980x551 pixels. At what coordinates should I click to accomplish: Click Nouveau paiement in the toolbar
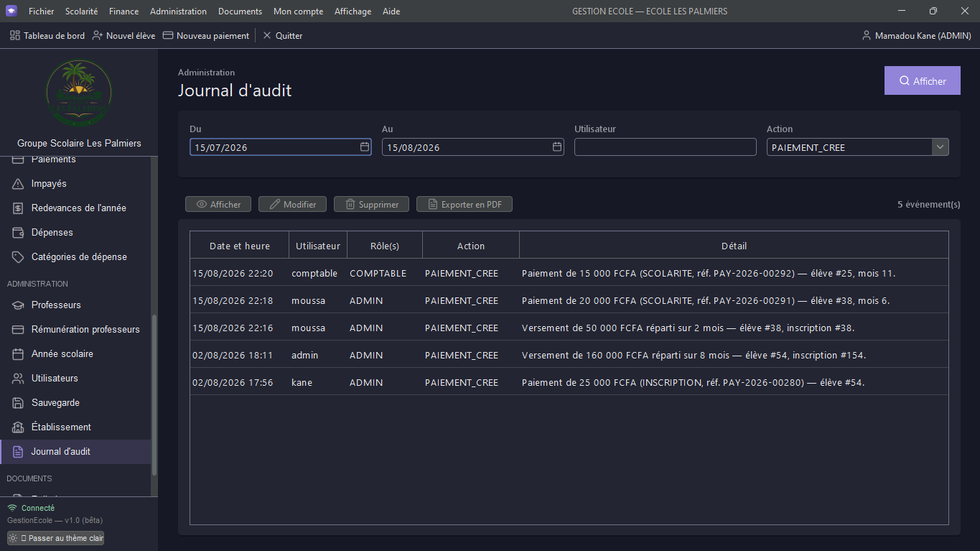point(206,36)
